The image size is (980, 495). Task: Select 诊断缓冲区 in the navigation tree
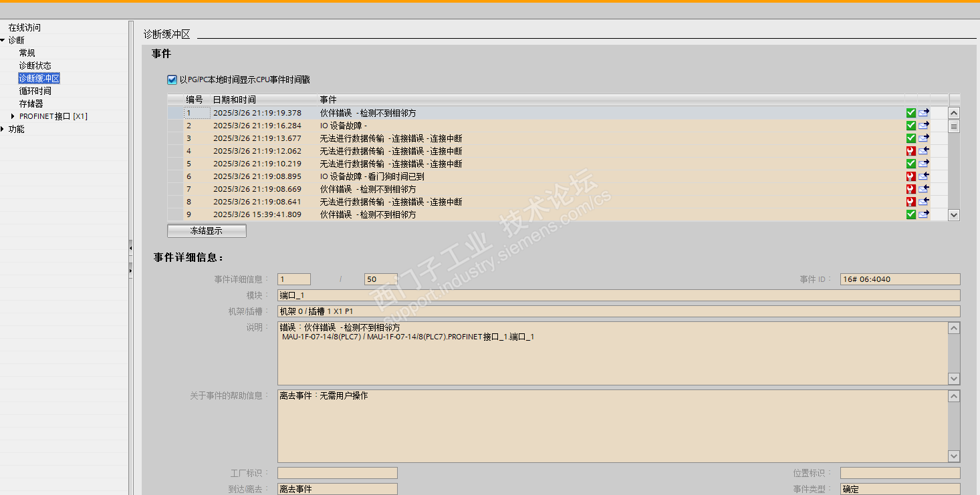(39, 78)
